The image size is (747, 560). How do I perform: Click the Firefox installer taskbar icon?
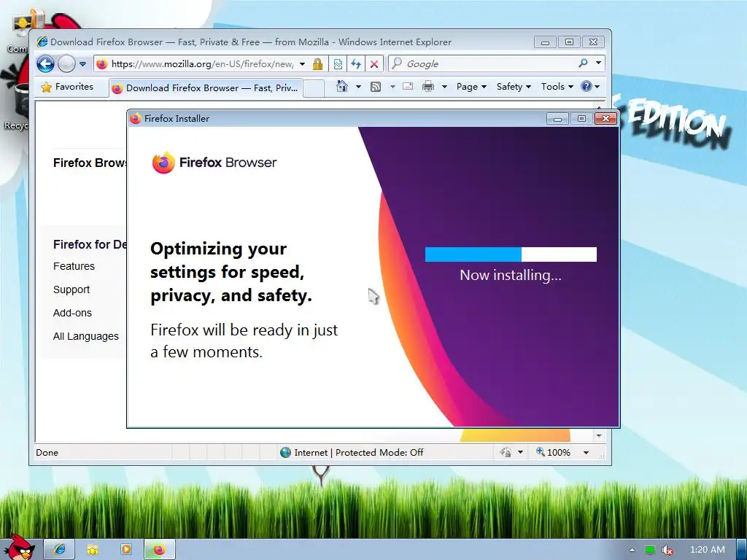point(159,550)
